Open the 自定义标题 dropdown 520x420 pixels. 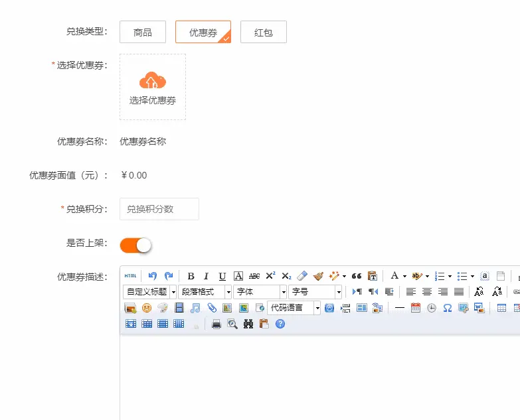click(150, 292)
